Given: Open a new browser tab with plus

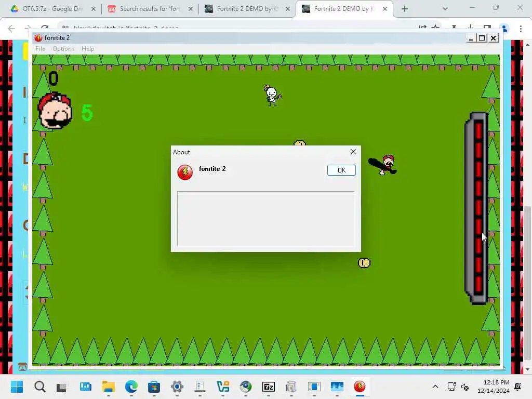Looking at the screenshot, I should click(x=404, y=9).
